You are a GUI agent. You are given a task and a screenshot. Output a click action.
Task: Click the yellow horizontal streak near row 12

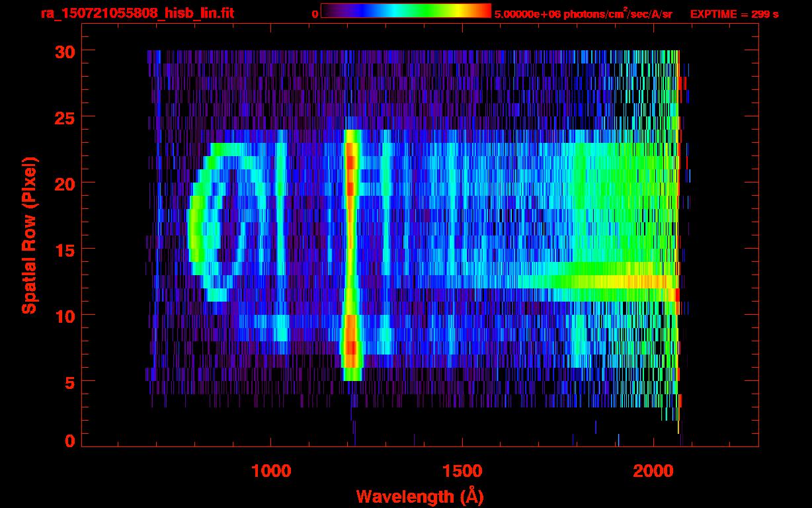click(x=635, y=282)
